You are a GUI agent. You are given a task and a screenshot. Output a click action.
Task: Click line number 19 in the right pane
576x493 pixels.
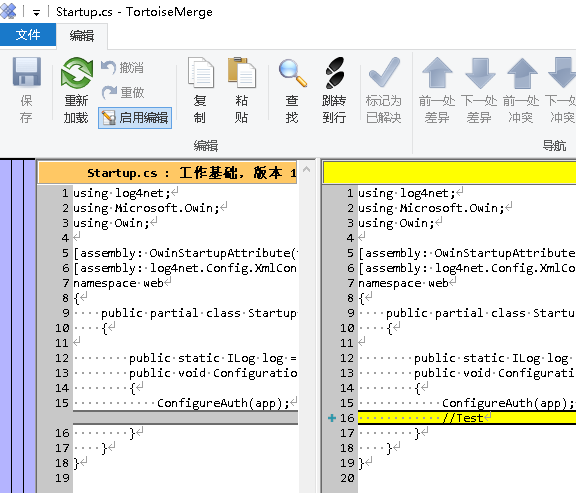(347, 463)
